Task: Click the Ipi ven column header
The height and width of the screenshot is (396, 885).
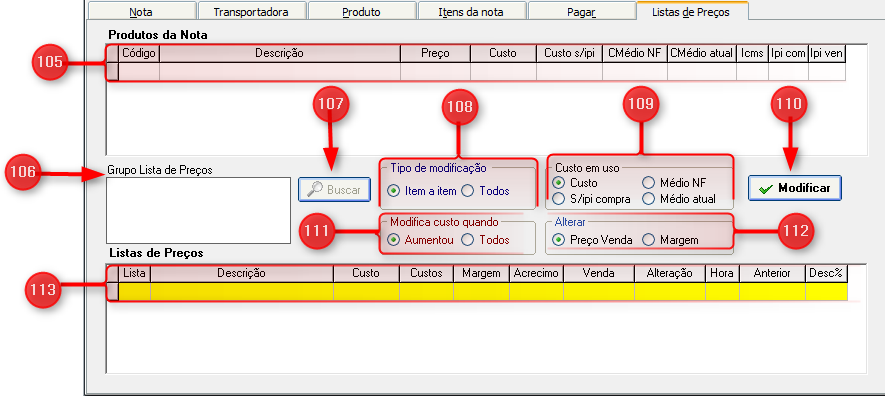Action: [x=827, y=53]
